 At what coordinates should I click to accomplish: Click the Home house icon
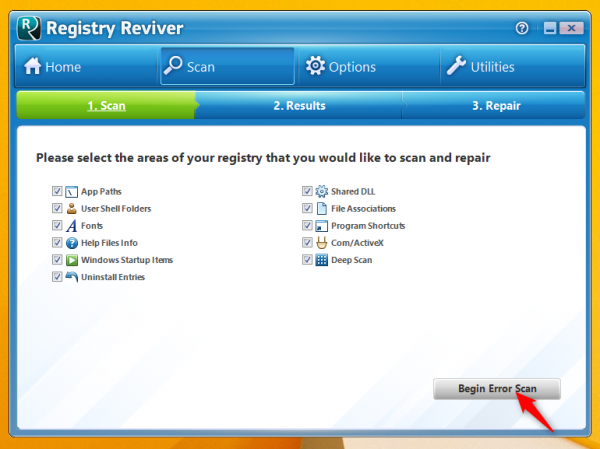[33, 66]
